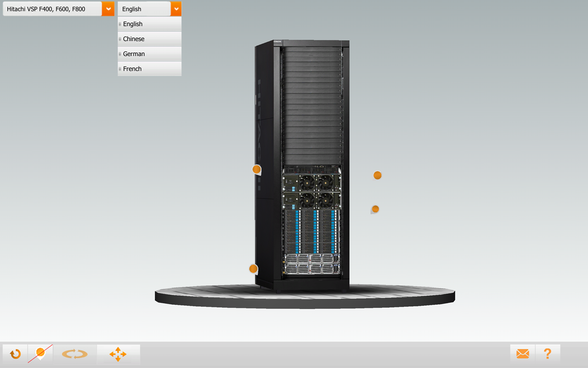588x368 pixels.
Task: Click the English language selection field
Action: [144, 9]
